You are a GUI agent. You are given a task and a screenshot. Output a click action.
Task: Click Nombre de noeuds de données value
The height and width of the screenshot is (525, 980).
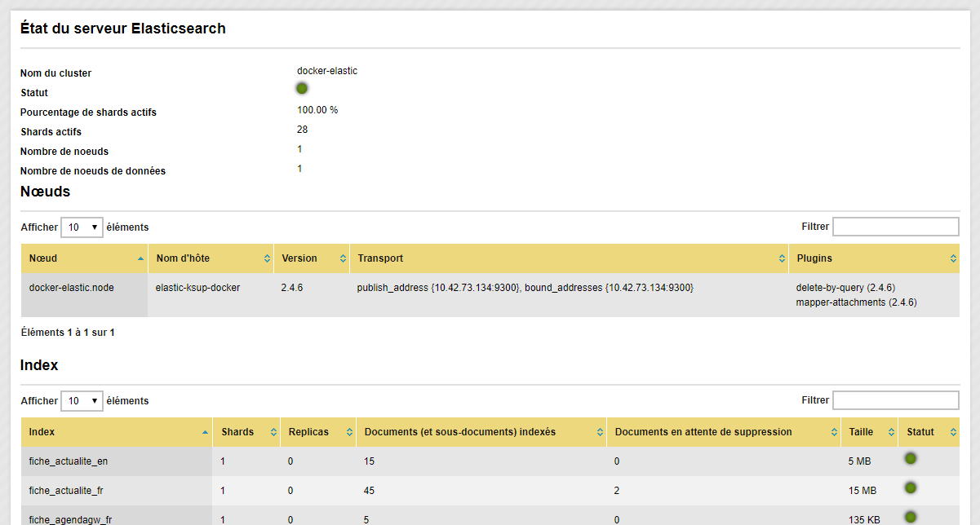(299, 169)
